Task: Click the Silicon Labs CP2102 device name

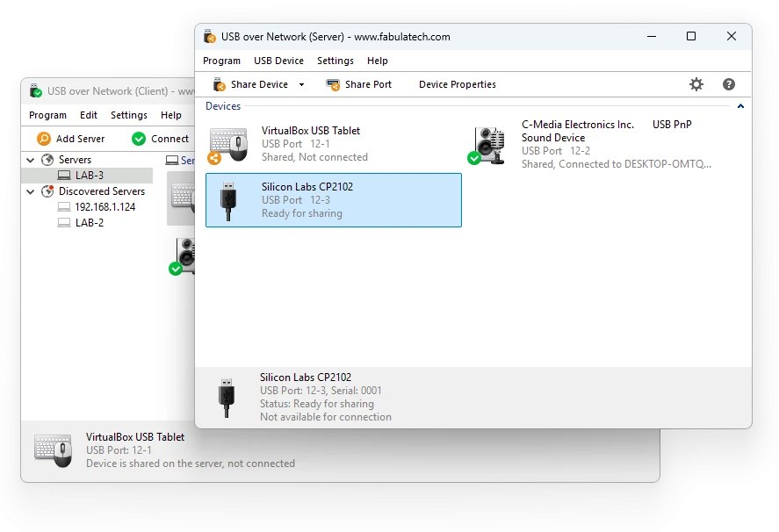Action: coord(307,187)
